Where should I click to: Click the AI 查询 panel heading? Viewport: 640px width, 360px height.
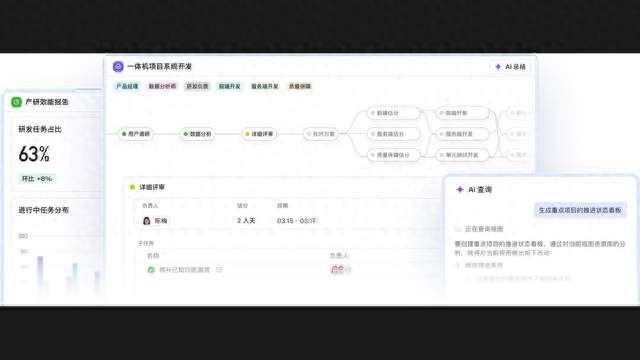(480, 190)
